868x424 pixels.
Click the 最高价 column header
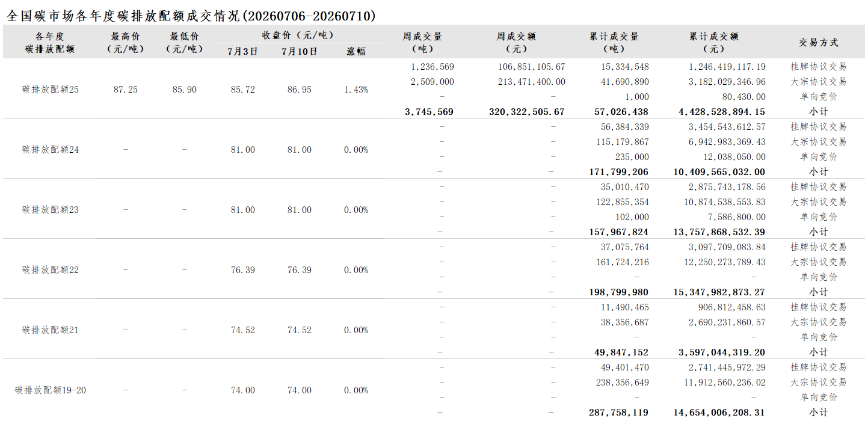(x=125, y=42)
